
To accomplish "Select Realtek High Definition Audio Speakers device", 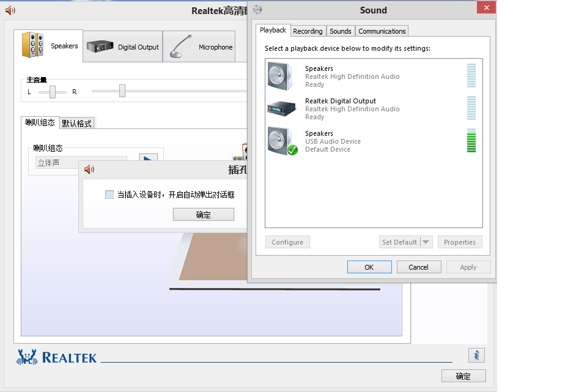I will [374, 76].
